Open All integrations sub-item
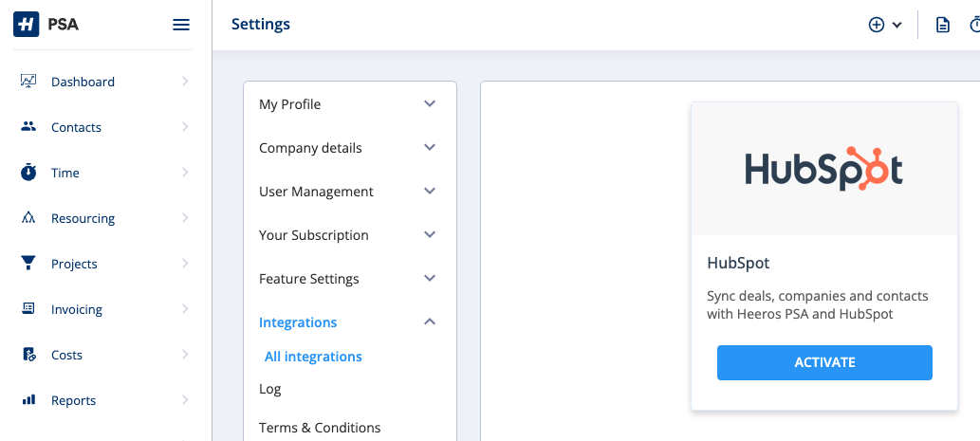This screenshot has height=441, width=980. tap(313, 357)
